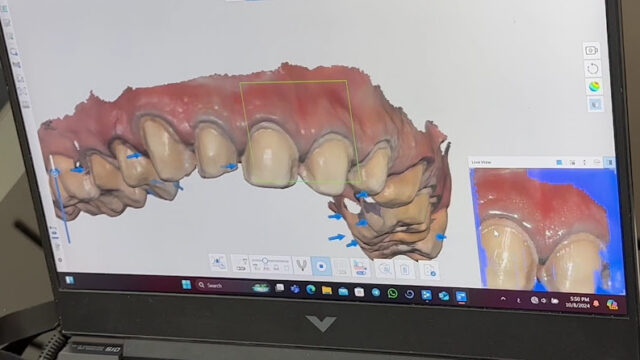The width and height of the screenshot is (640, 360).
Task: Click the blue swirl app icon in taskbar
Action: [409, 294]
